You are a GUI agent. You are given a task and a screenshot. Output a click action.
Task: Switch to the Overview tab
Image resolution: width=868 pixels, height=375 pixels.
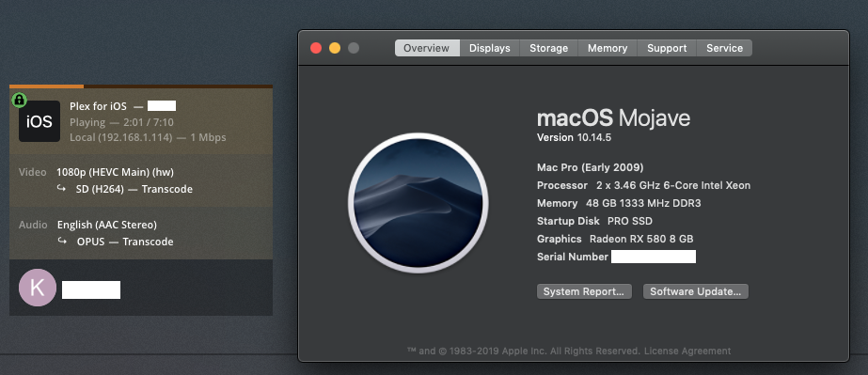pyautogui.click(x=427, y=48)
